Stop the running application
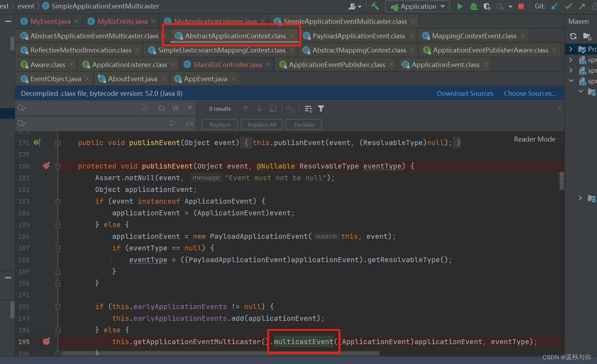 (x=521, y=6)
